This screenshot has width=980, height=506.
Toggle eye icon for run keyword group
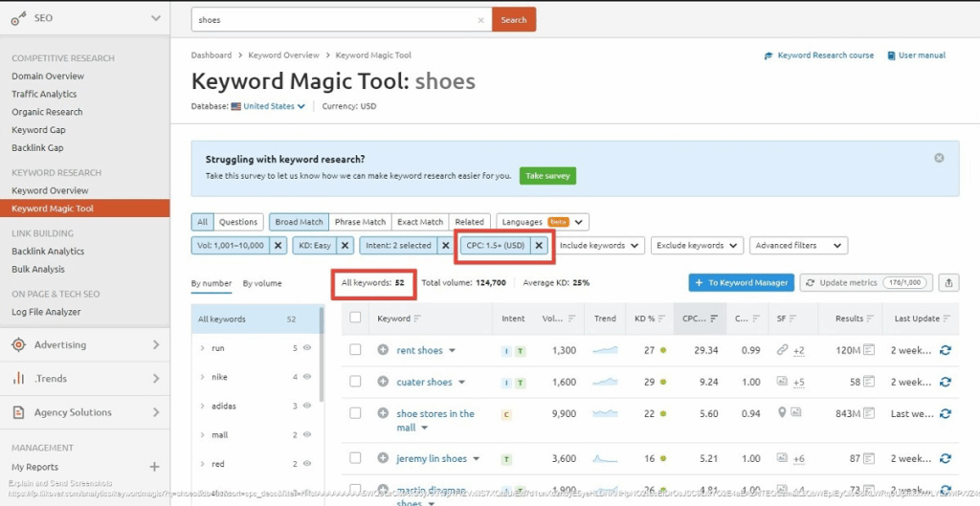[307, 349]
